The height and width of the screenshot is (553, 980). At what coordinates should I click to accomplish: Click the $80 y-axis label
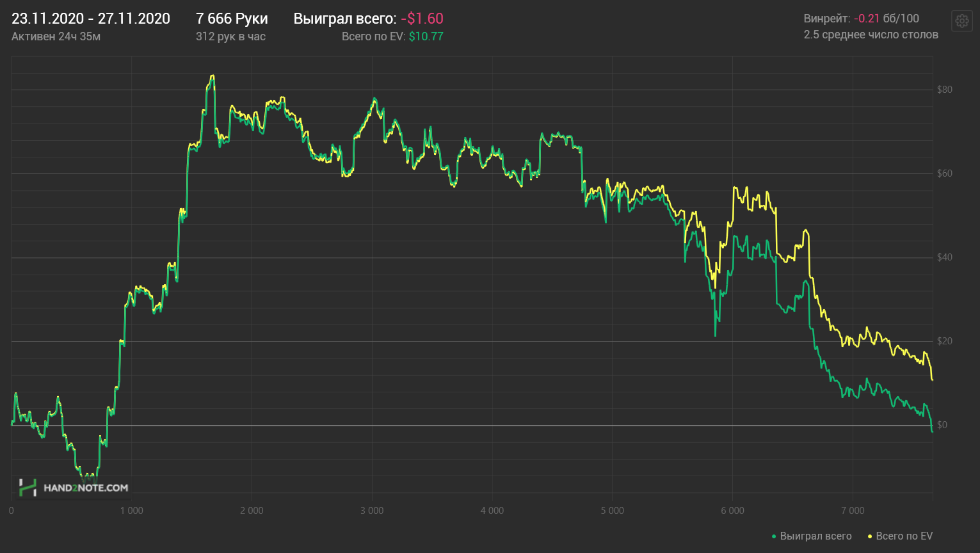tap(945, 90)
